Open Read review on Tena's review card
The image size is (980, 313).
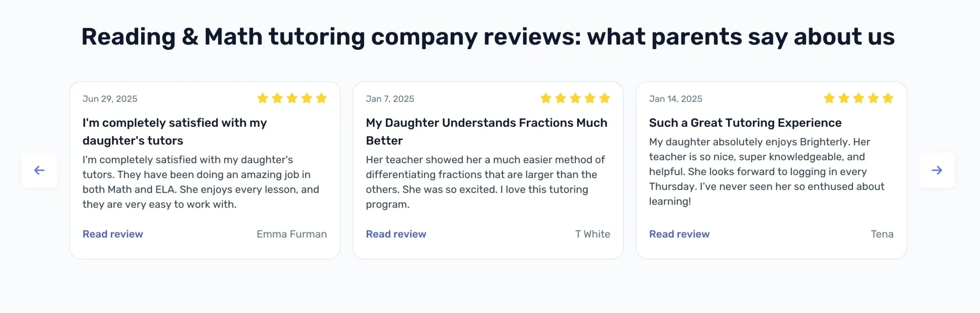click(679, 234)
